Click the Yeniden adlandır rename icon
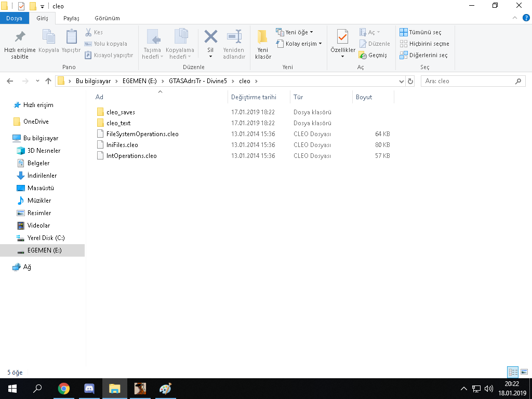 tap(234, 38)
